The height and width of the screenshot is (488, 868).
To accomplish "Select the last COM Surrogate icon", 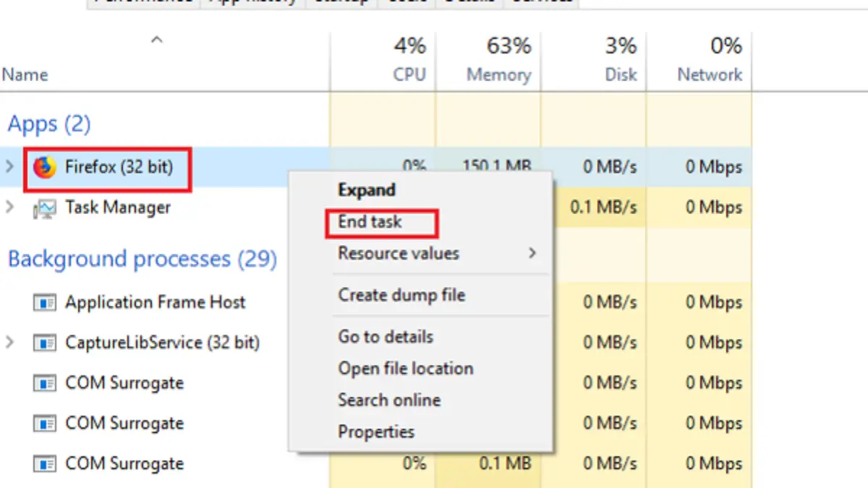I will point(45,463).
